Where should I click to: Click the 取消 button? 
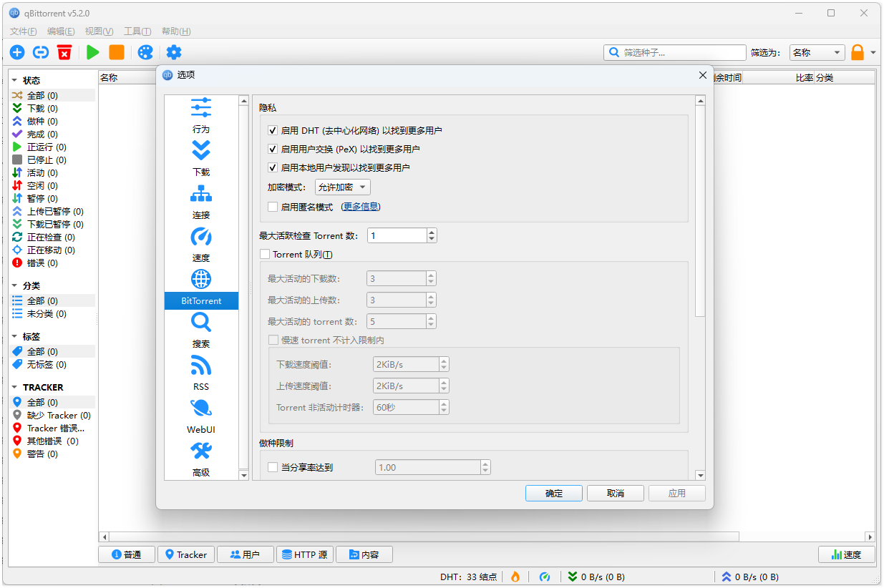tap(616, 494)
